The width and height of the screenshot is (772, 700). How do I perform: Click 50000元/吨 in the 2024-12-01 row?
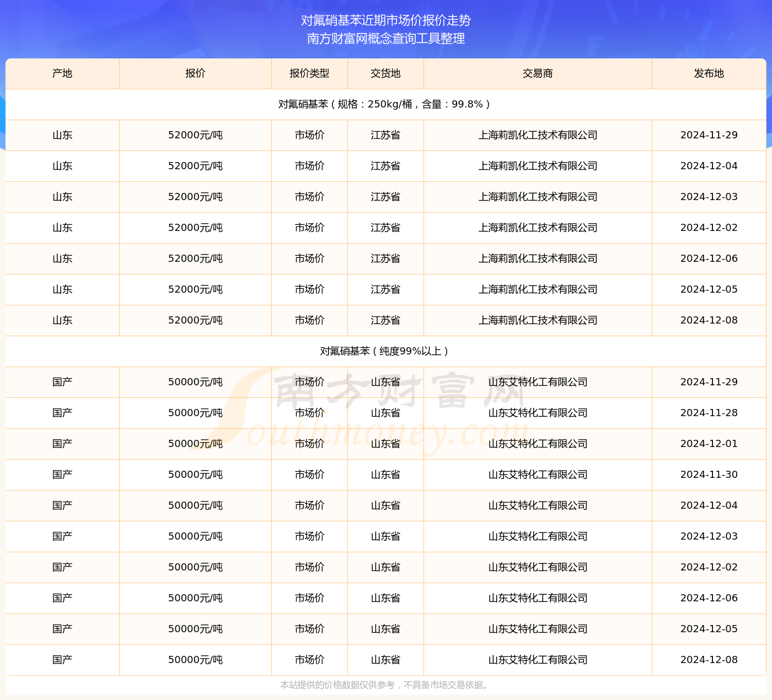pyautogui.click(x=195, y=444)
